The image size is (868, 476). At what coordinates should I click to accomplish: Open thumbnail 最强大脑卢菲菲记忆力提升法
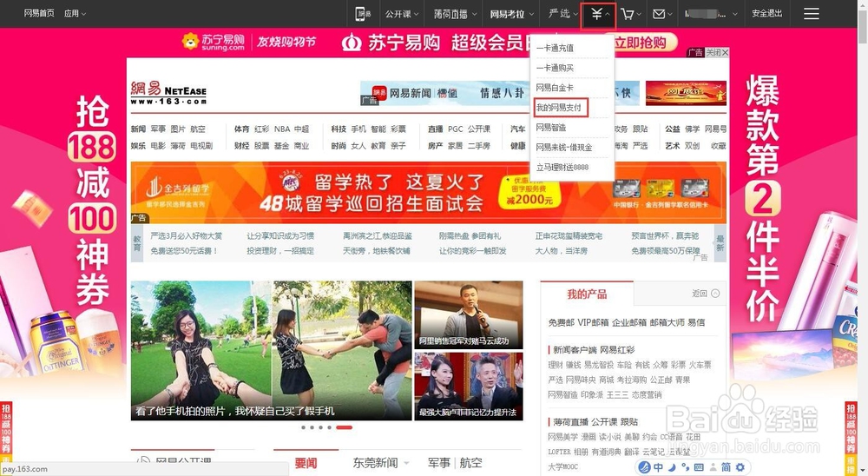pos(469,387)
